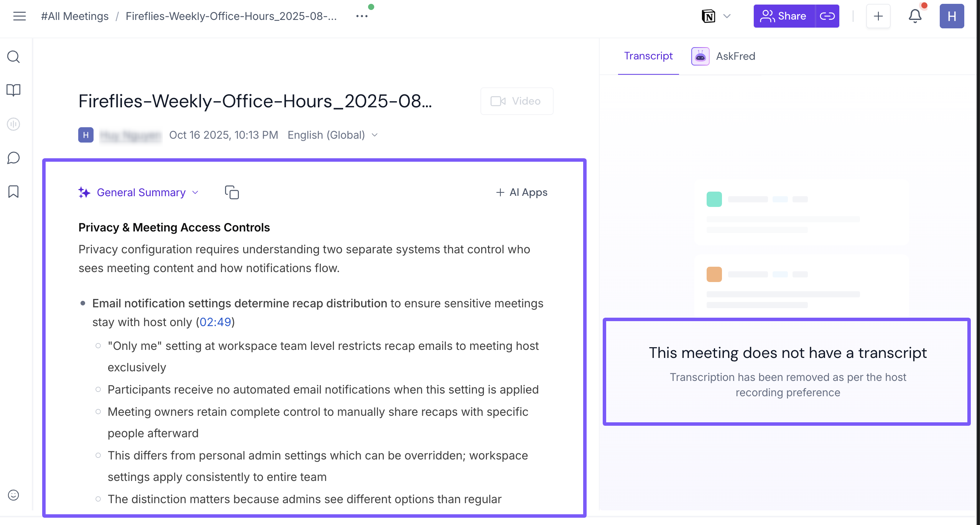Click the soundbites waveform sidebar icon
This screenshot has height=525, width=980.
click(x=13, y=124)
